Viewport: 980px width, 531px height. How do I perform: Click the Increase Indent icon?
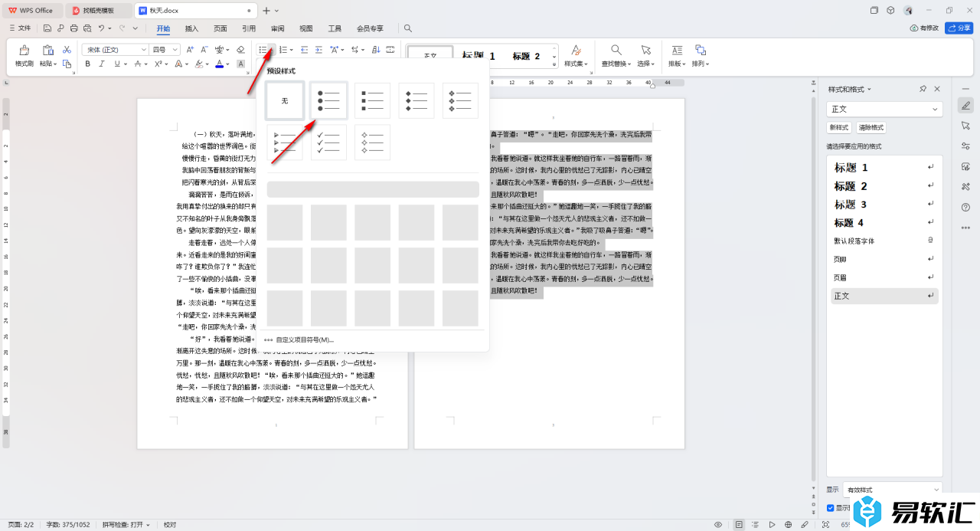click(318, 49)
